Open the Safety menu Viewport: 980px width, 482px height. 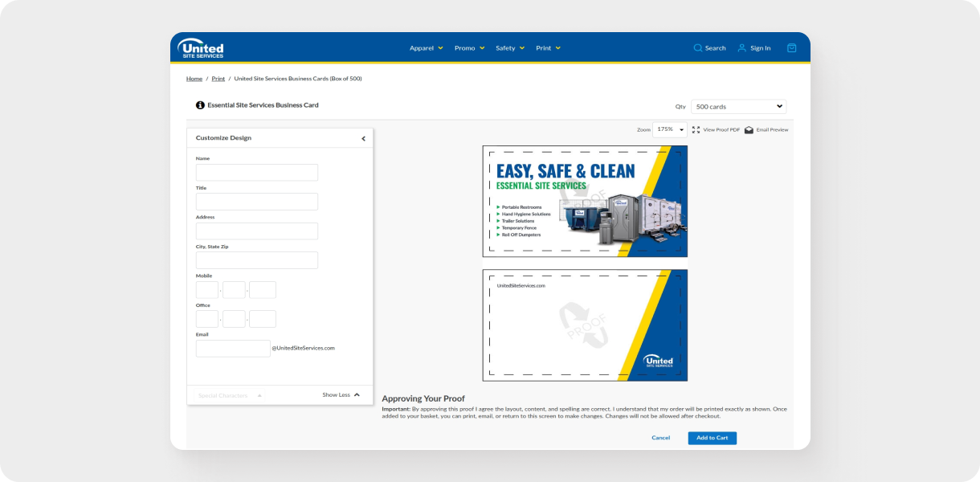pos(510,48)
